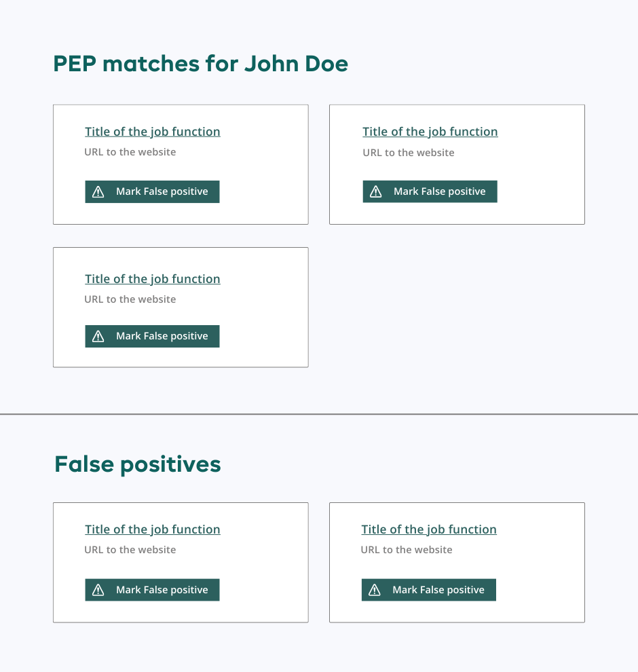The height and width of the screenshot is (672, 638).
Task: Open job function title of first PEP match
Action: (x=153, y=132)
